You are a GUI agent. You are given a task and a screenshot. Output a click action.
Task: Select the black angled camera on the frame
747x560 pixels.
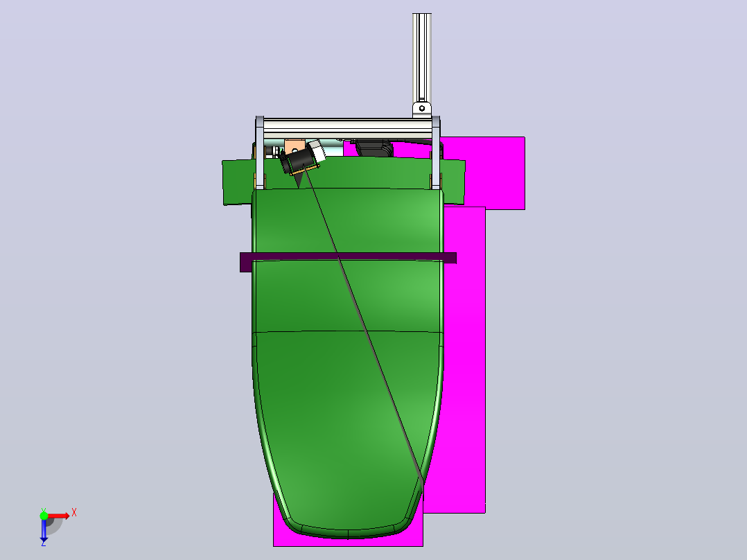(300, 159)
